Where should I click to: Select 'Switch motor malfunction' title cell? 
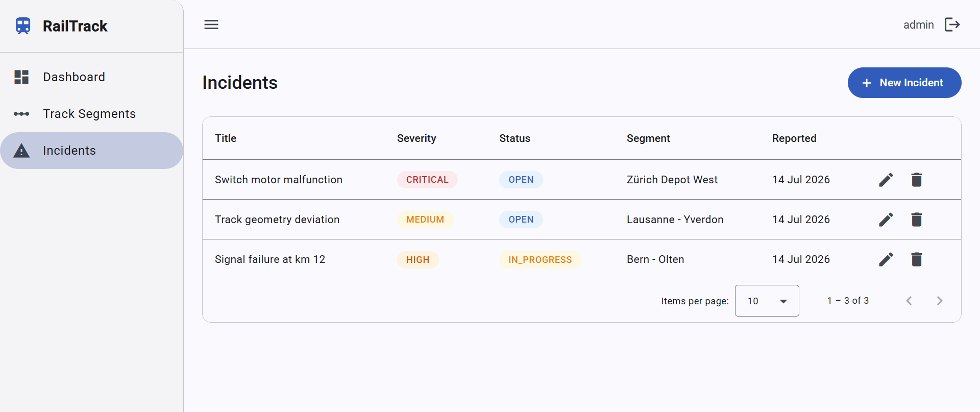click(x=279, y=180)
